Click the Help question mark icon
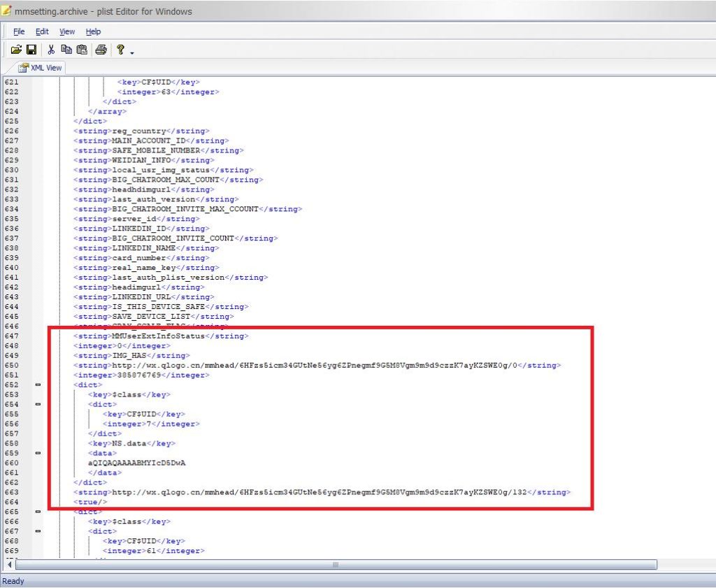This screenshot has width=716, height=588. click(120, 50)
